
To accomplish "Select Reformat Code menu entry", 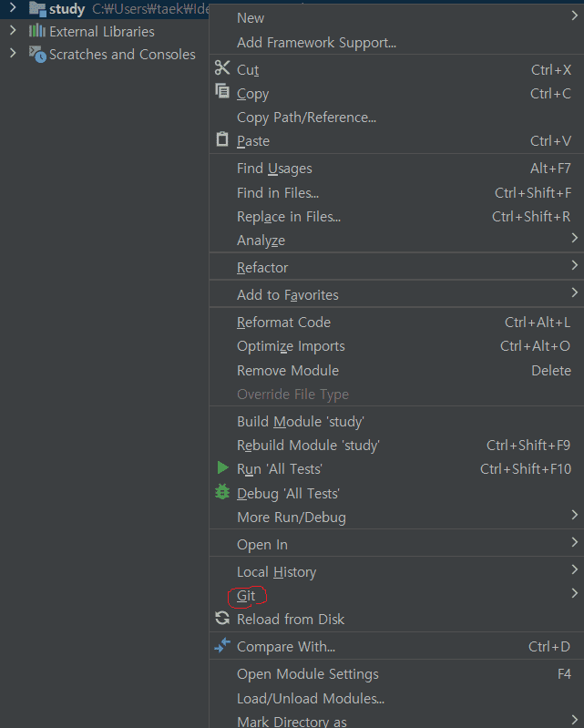I will point(283,322).
